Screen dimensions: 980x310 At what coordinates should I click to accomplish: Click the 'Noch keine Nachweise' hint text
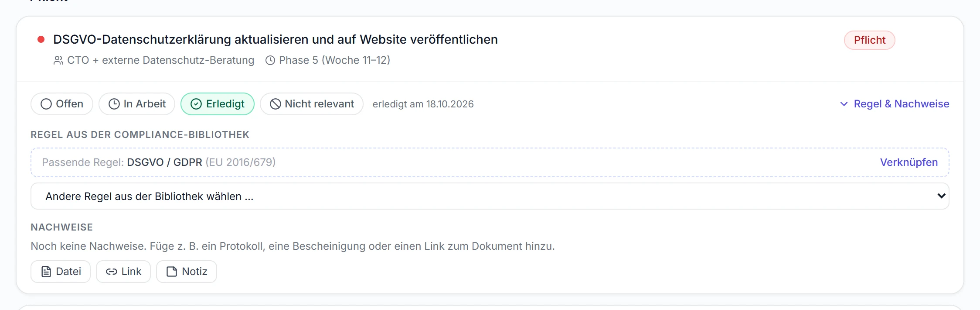[x=293, y=246]
